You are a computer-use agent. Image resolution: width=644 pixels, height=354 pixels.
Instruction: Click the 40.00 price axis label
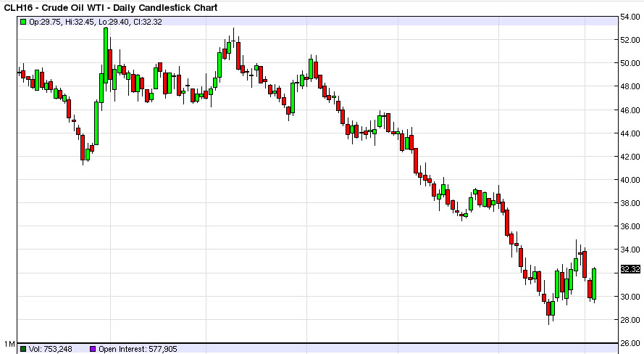[x=630, y=180]
